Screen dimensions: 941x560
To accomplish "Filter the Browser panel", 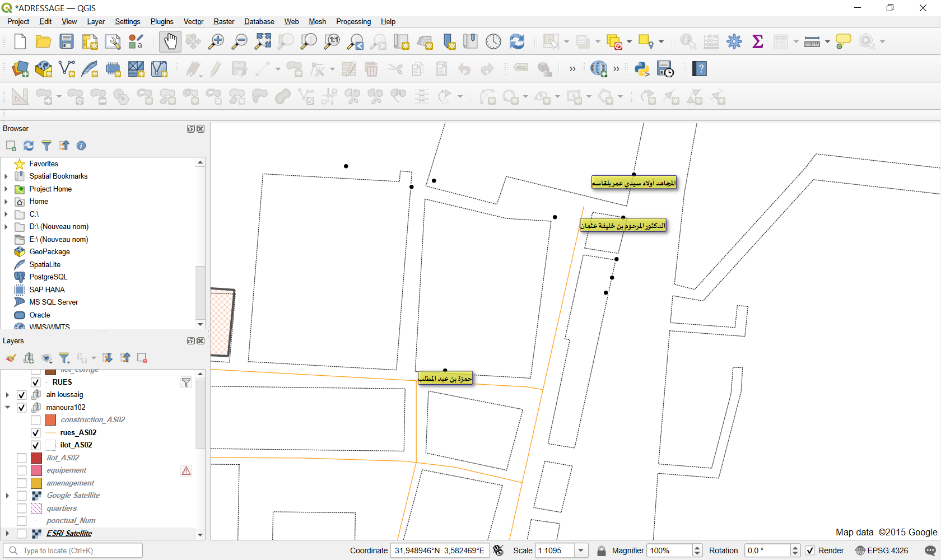I will [46, 146].
